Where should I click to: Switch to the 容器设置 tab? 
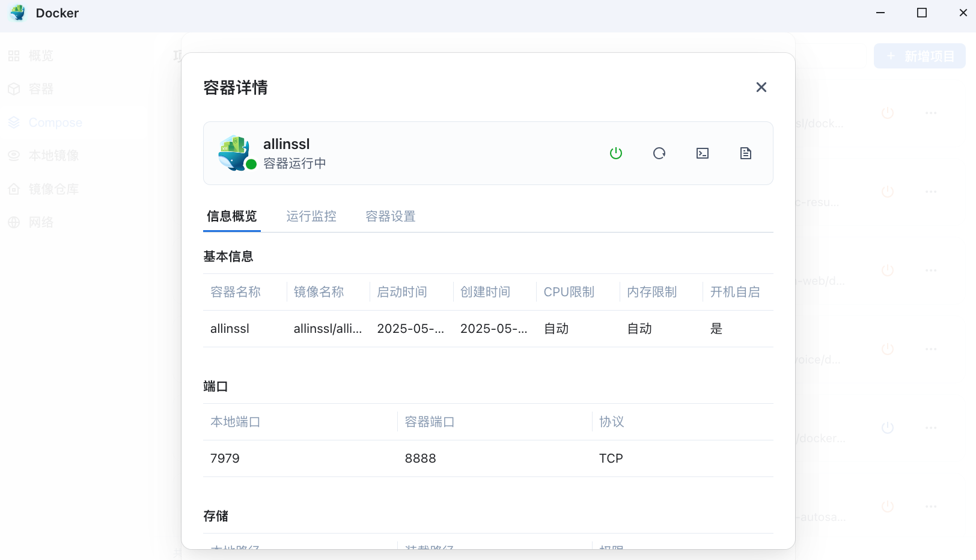coord(390,216)
